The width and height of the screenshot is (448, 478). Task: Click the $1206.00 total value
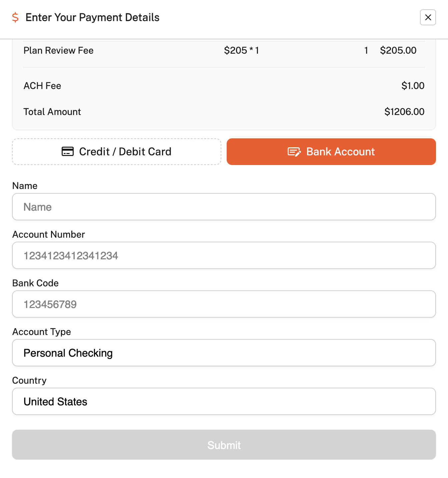[x=404, y=112]
